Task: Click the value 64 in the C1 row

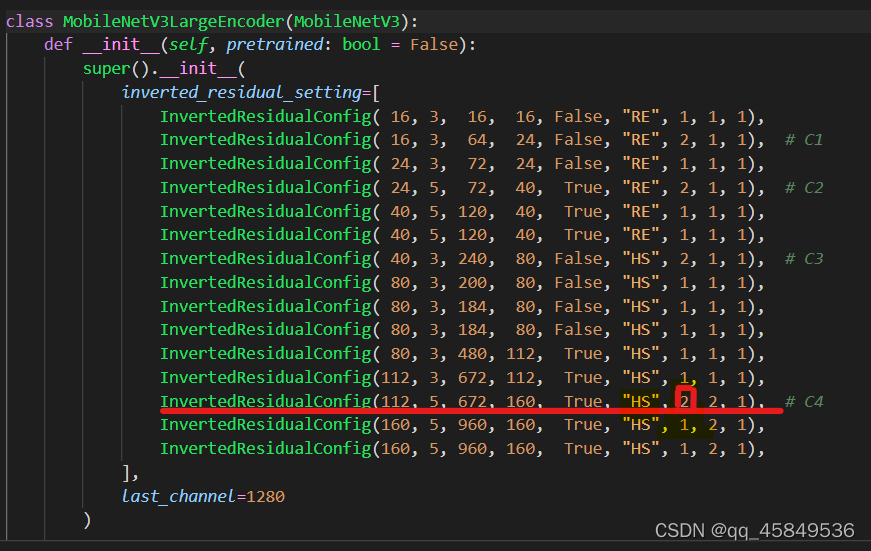Action: pyautogui.click(x=477, y=139)
